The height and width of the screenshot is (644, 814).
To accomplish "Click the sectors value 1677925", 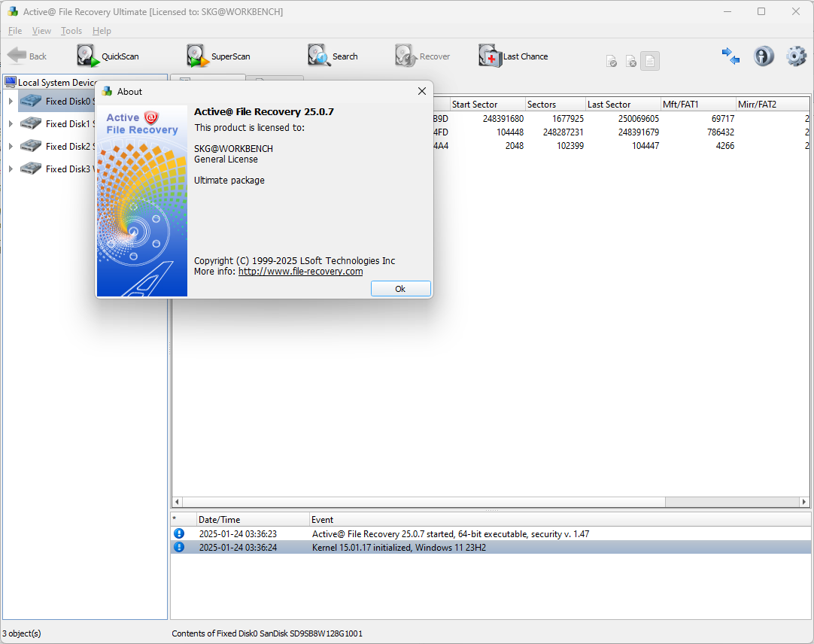I will (x=568, y=118).
